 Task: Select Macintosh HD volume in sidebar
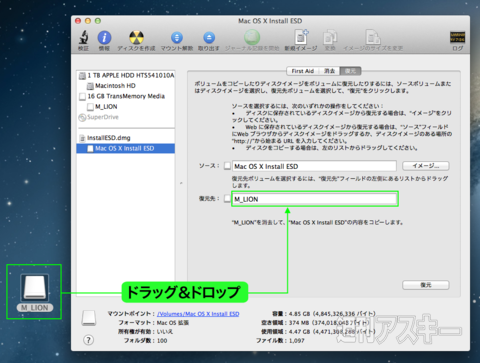(x=111, y=86)
